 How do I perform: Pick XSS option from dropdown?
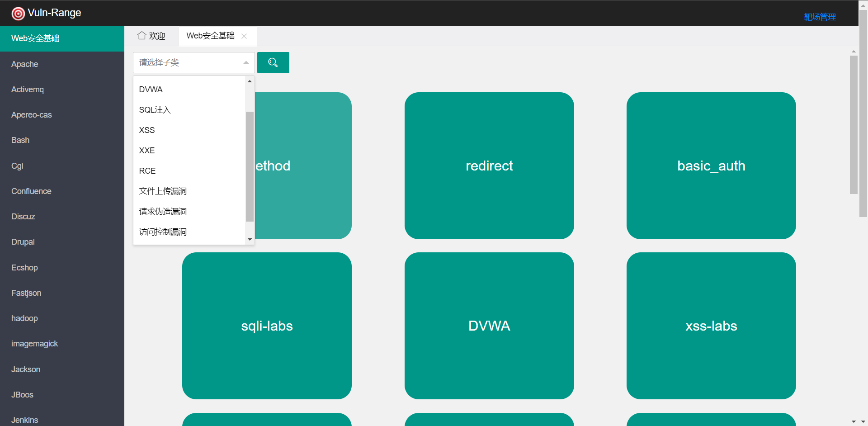coord(147,130)
